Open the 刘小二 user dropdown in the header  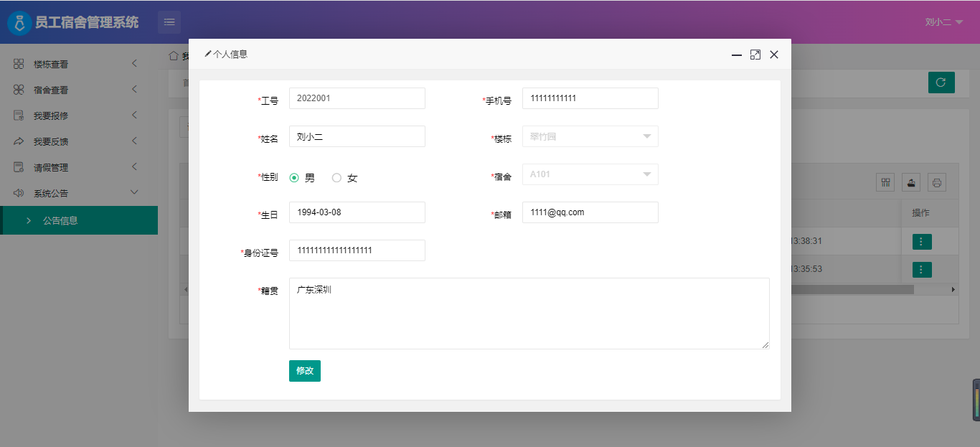[943, 22]
